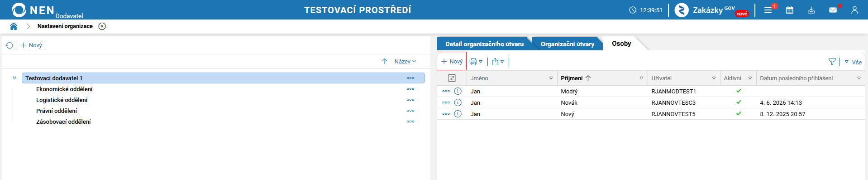Open more options for Zásobovací oddělení

(410, 122)
